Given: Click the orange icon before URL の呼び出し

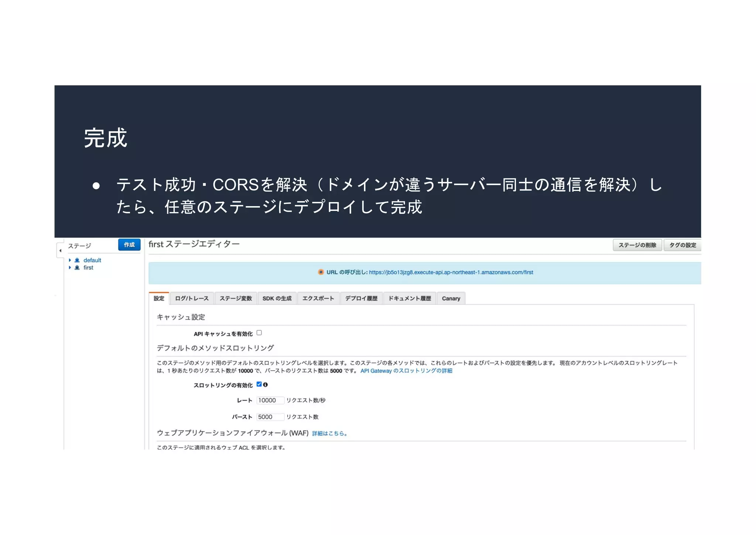Looking at the screenshot, I should 321,272.
